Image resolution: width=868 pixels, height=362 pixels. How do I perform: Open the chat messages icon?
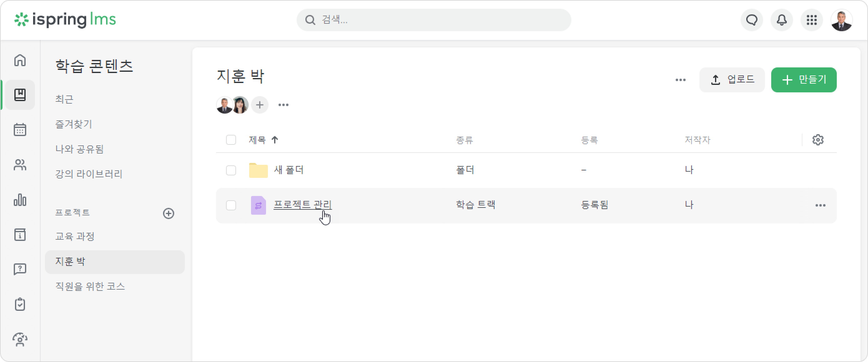coord(752,20)
